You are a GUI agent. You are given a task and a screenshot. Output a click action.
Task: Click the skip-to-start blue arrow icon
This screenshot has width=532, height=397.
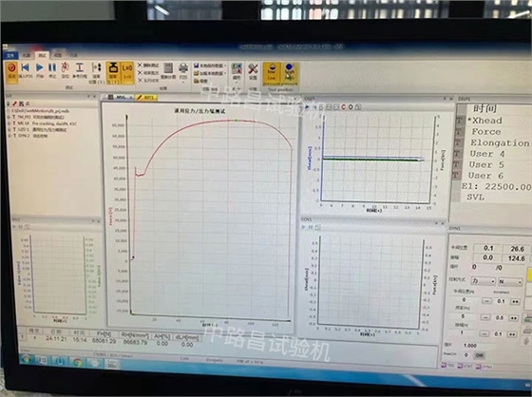(x=25, y=67)
